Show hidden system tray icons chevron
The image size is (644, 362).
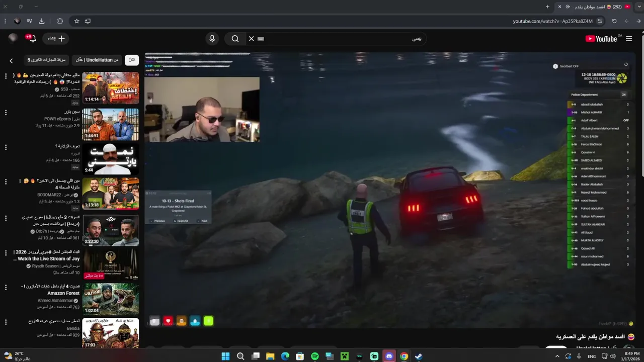(557, 356)
